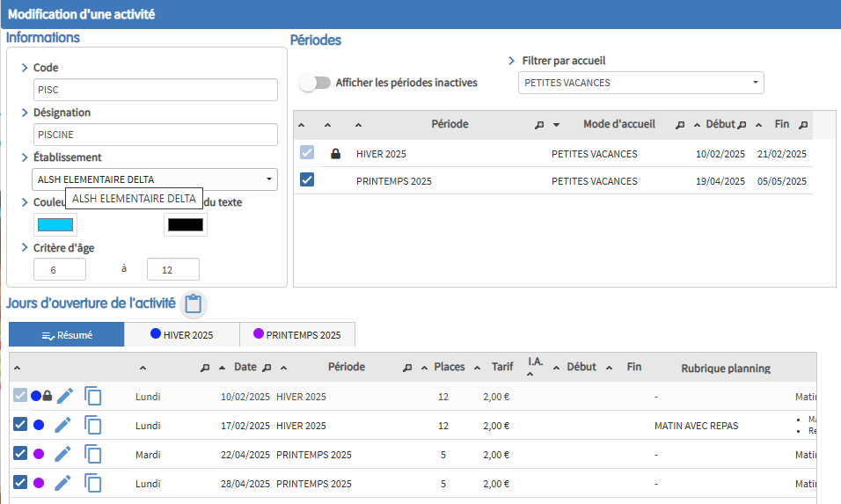Select the Résumé tab button
The height and width of the screenshot is (504, 841).
(67, 335)
